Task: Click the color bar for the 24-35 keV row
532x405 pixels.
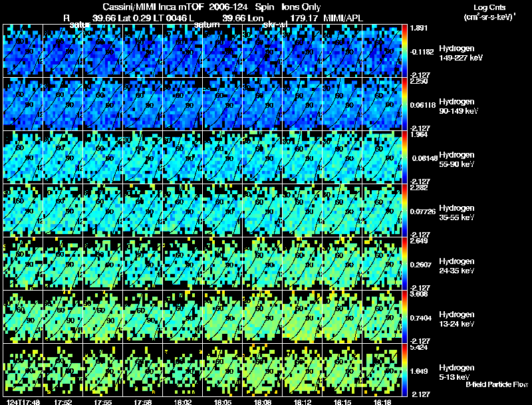Action: [x=405, y=264]
